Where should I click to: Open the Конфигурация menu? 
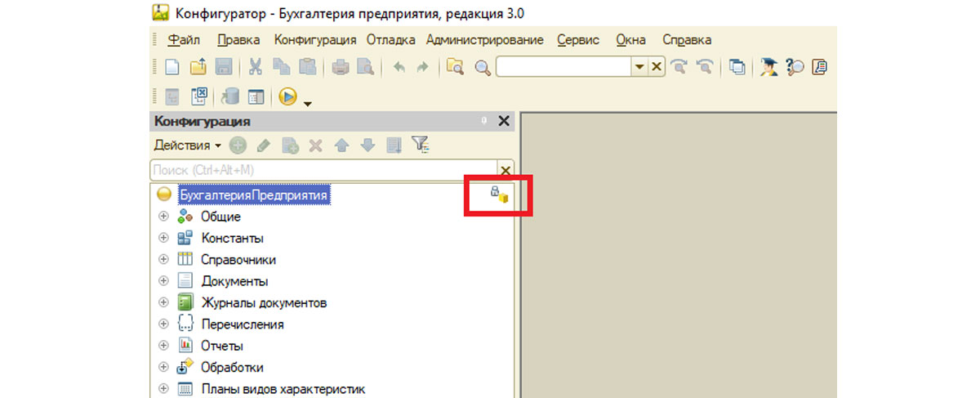click(x=315, y=39)
